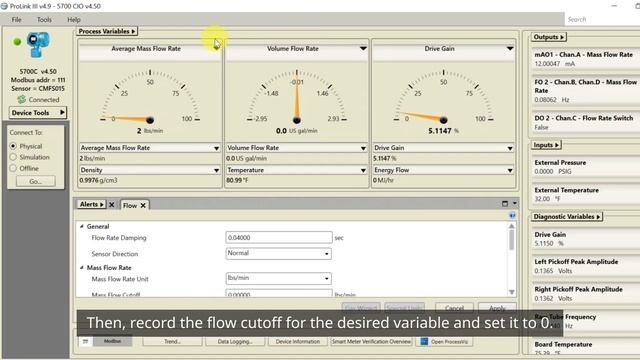Screen dimensions: 640x360
Task: Open the Volume Flow Rate variable dropdown
Action: [363, 148]
